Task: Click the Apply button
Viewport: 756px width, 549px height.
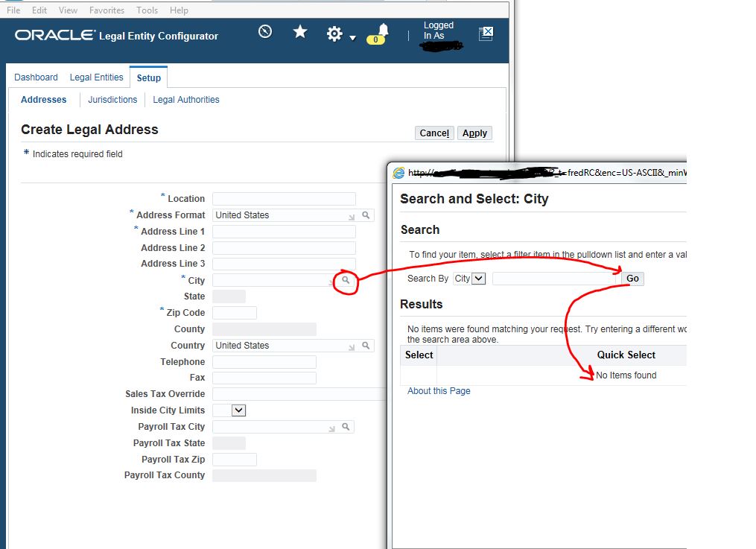Action: pyautogui.click(x=475, y=133)
